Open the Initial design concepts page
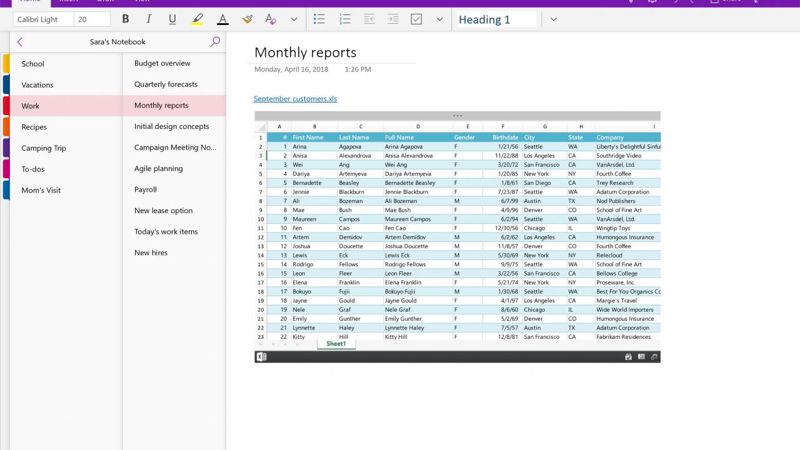Viewport: 800px width, 450px height. pos(174,126)
